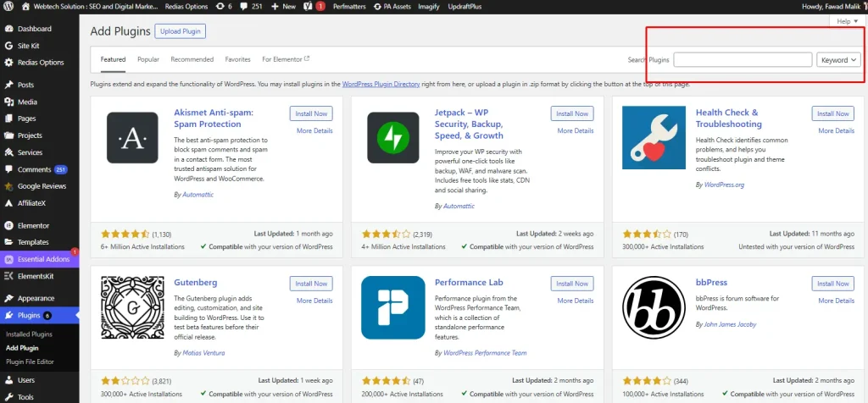Screen dimensions: 868x403
Task: Click the Health Check plugin thumbnail
Action: pyautogui.click(x=654, y=138)
